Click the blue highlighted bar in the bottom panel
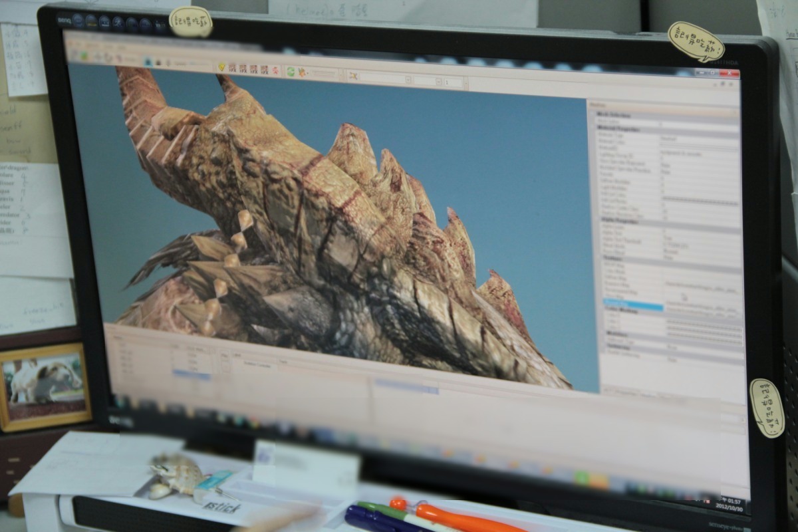Image resolution: width=798 pixels, height=532 pixels. (x=406, y=386)
